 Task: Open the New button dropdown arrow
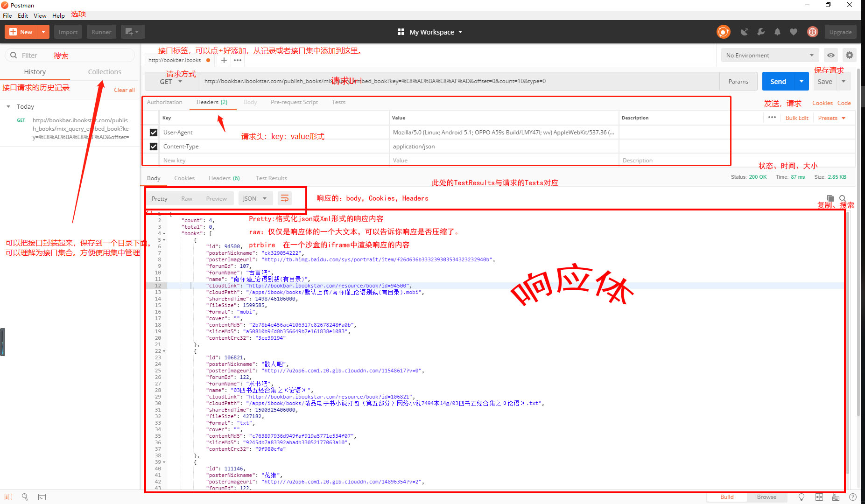tap(43, 32)
